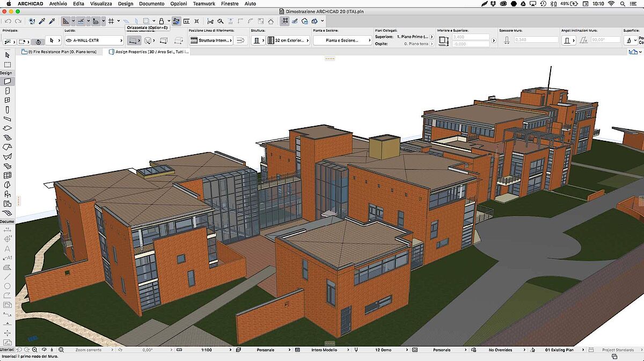644x361 pixels.
Task: Click the Spessore Muro 0,340 input field
Action: coord(537,39)
